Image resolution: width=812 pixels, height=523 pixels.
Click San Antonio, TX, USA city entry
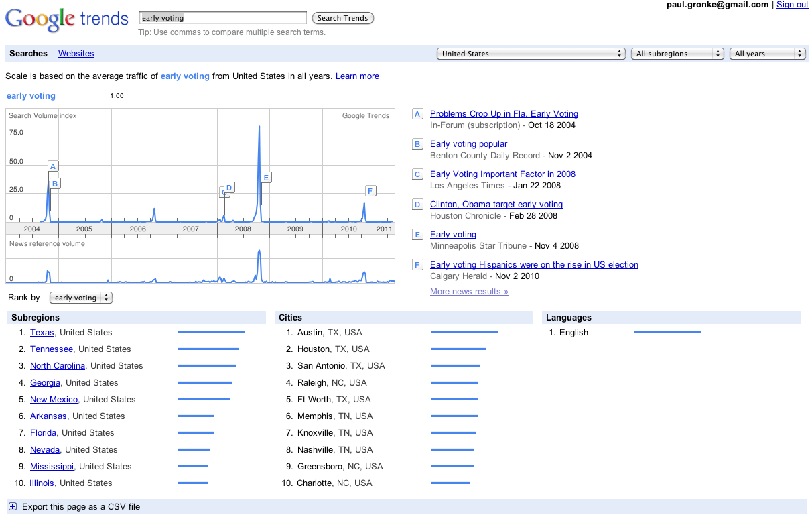tap(341, 366)
